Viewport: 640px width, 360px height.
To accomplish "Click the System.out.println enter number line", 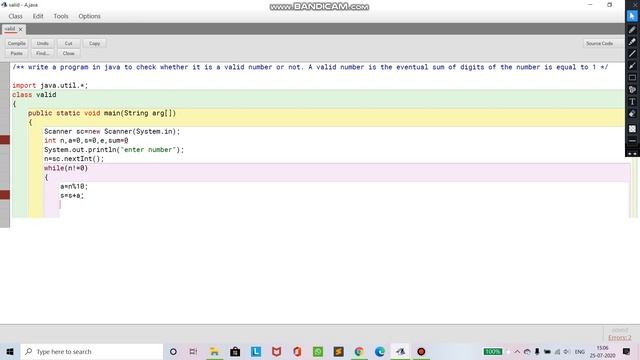I will point(114,149).
